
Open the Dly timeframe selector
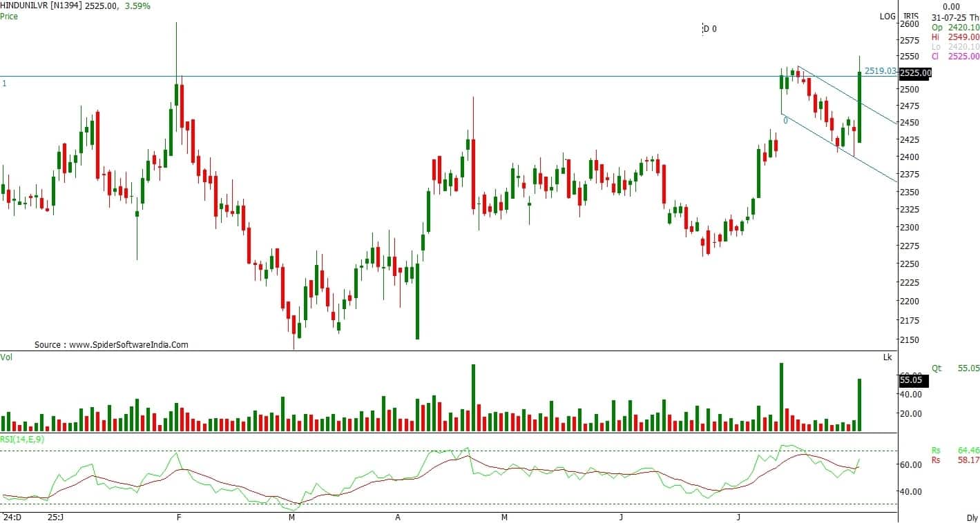[972, 517]
